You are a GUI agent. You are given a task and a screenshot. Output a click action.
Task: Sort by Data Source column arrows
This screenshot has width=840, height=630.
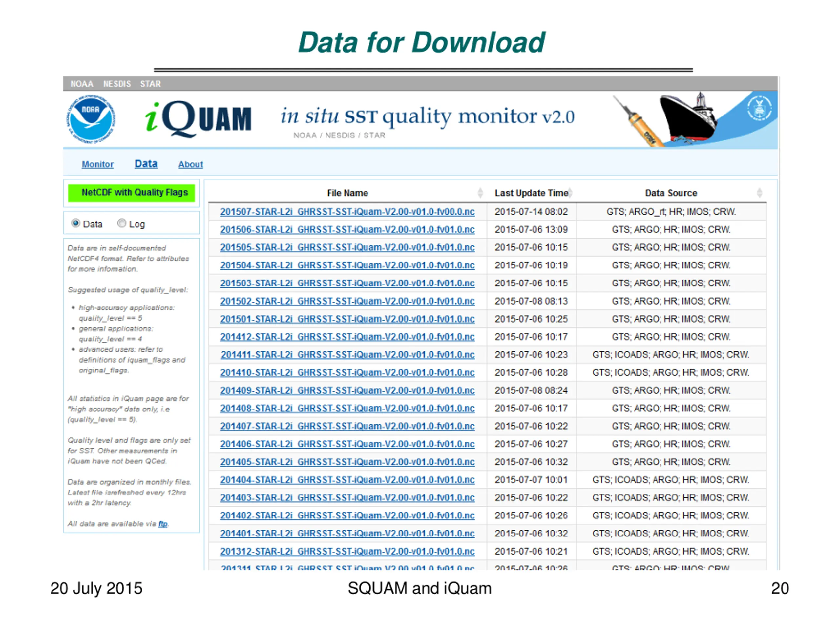(x=759, y=193)
